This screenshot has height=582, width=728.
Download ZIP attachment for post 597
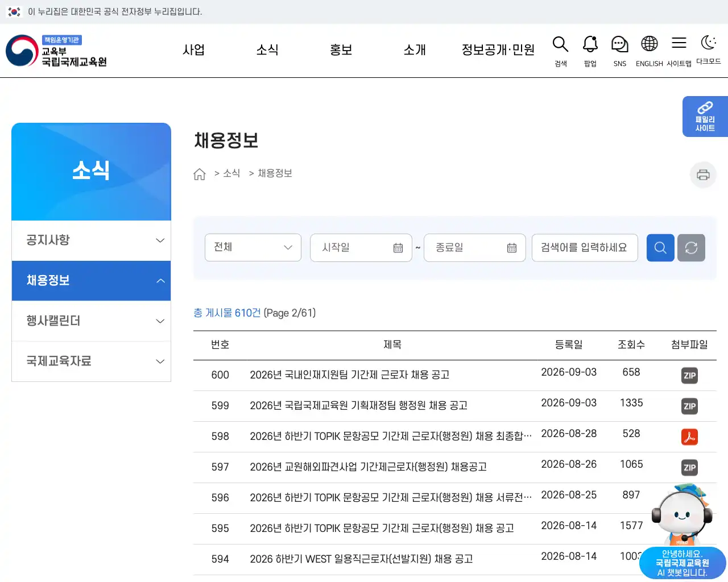coord(689,467)
